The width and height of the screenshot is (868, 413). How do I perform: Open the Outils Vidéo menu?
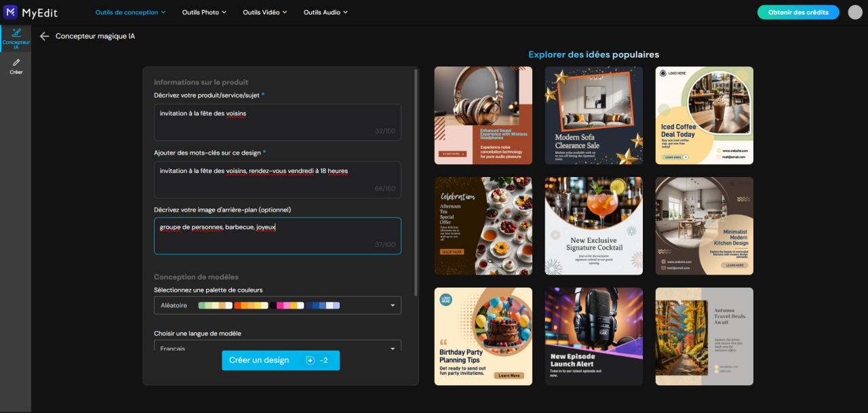(x=264, y=12)
